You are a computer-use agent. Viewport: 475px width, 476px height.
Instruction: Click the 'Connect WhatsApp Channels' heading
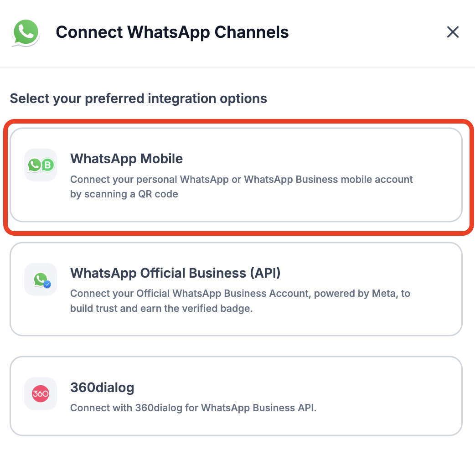pos(172,32)
